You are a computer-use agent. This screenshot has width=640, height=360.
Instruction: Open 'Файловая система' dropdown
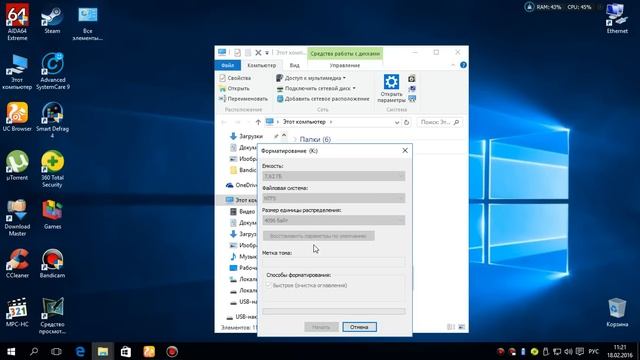(x=333, y=198)
